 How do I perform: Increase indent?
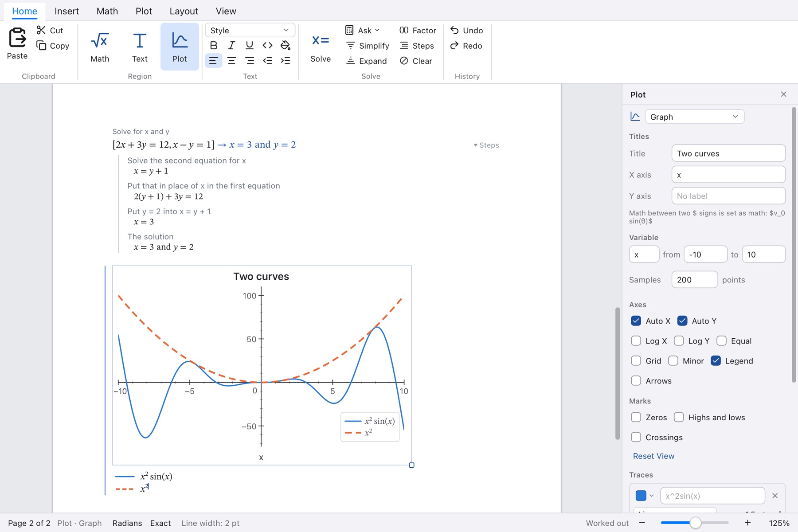[286, 61]
